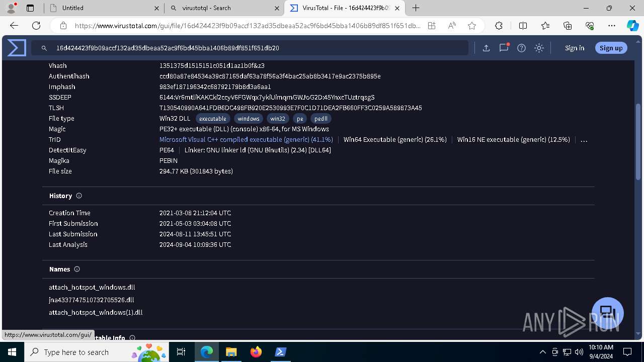Open PowerShell from taskbar

coord(280,352)
